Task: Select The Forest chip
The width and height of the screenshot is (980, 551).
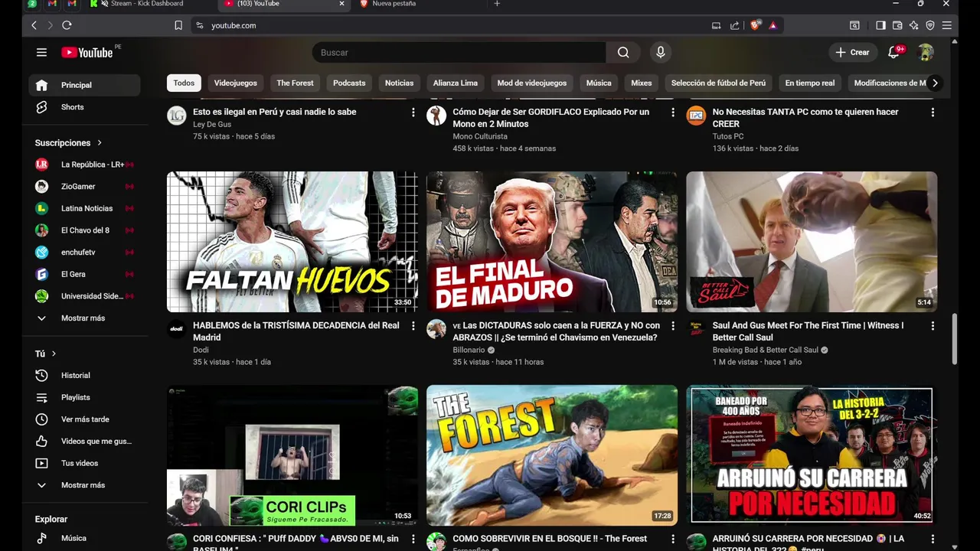Action: (295, 83)
